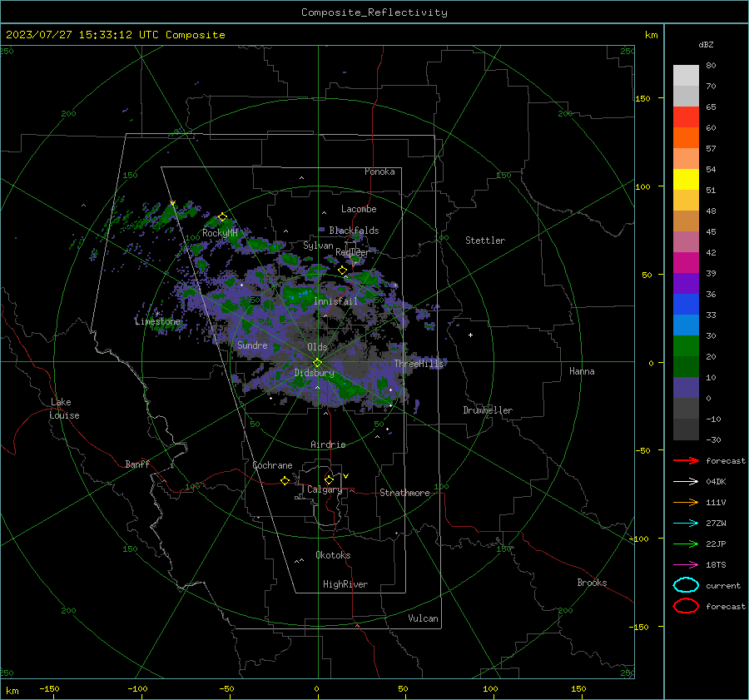Click the orange 57-60 dBZ color band

coord(686,137)
